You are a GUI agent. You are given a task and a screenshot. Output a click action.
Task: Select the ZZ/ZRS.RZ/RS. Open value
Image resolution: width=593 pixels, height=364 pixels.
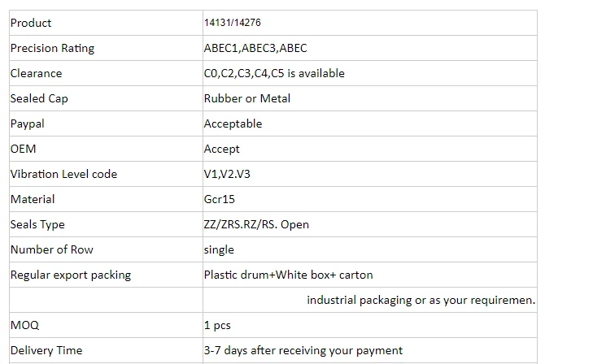pyautogui.click(x=256, y=224)
